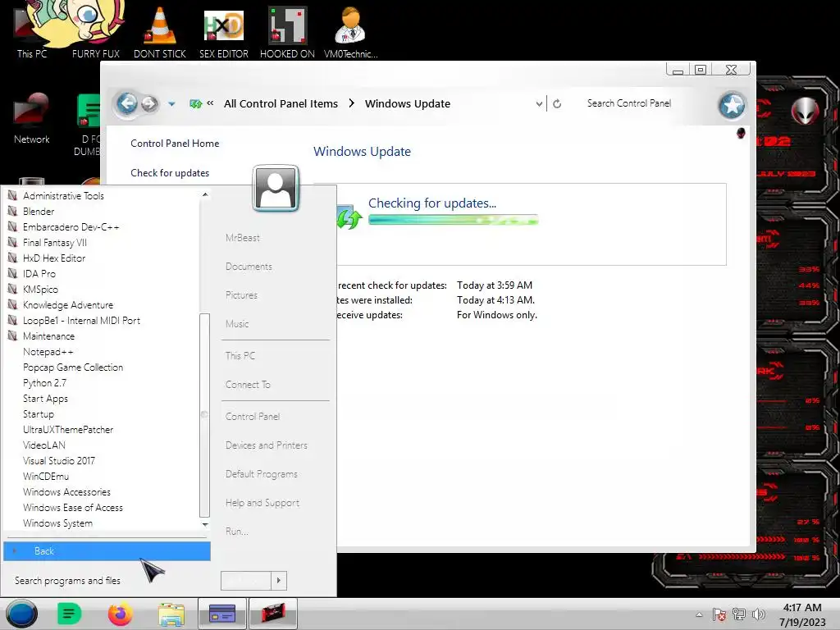The width and height of the screenshot is (840, 630).
Task: Open Documents from the Start menu
Action: 249,267
